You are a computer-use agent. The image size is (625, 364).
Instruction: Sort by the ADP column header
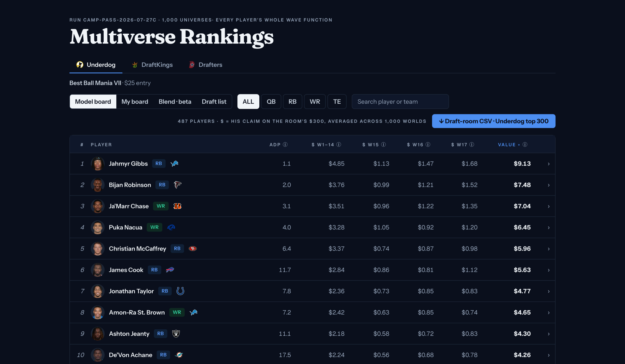(x=275, y=145)
